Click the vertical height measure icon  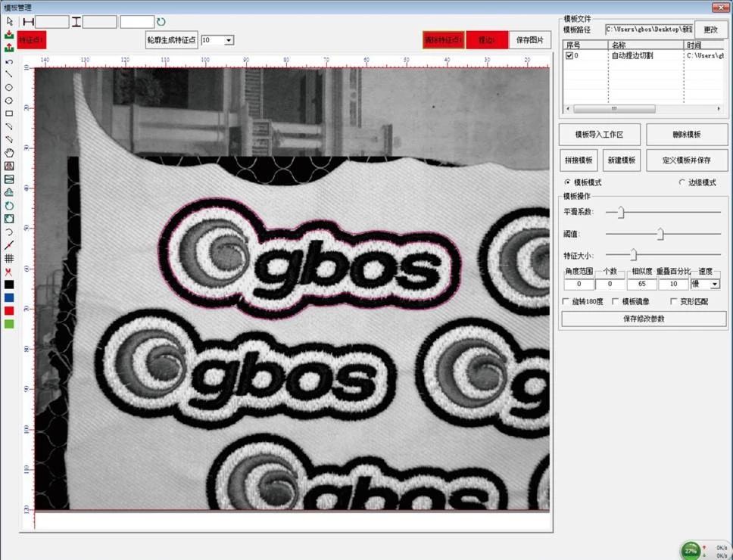click(x=76, y=22)
